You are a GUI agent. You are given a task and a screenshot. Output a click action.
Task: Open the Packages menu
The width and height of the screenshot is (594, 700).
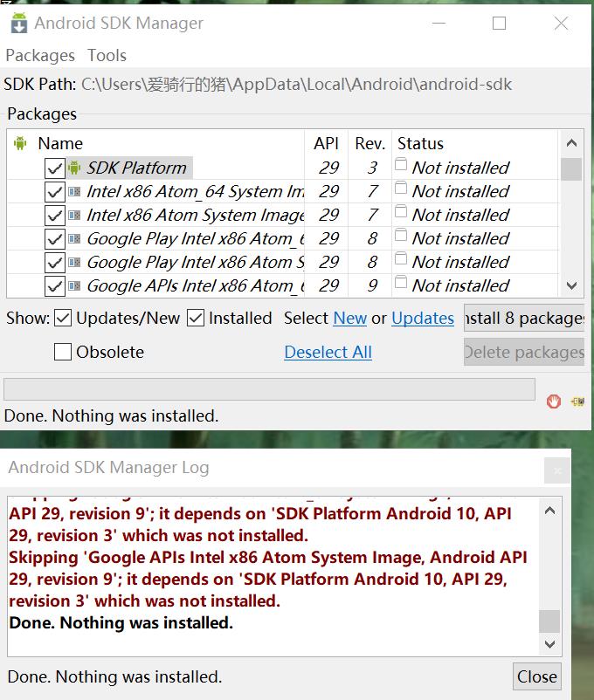tap(40, 55)
